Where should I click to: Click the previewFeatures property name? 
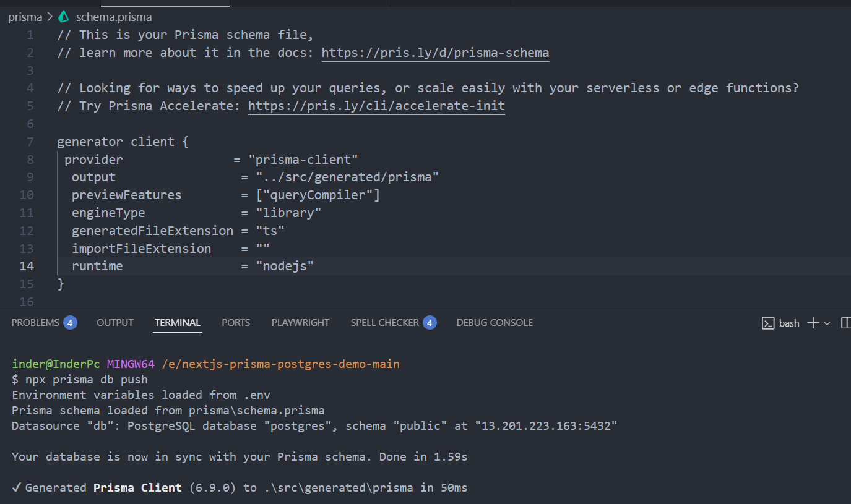(x=126, y=195)
